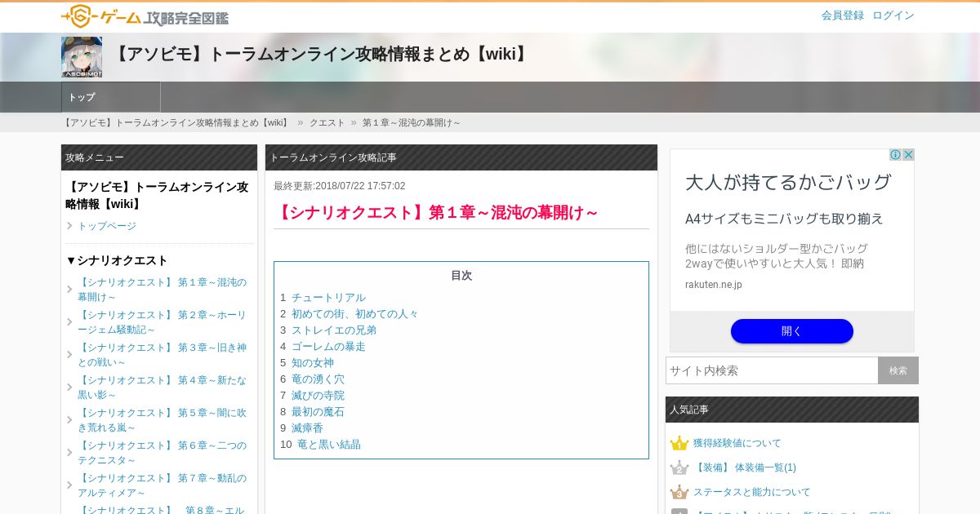The height and width of the screenshot is (514, 980).
Task: Open popular article 【装備】体装備一覧(1)
Action: pos(745,467)
